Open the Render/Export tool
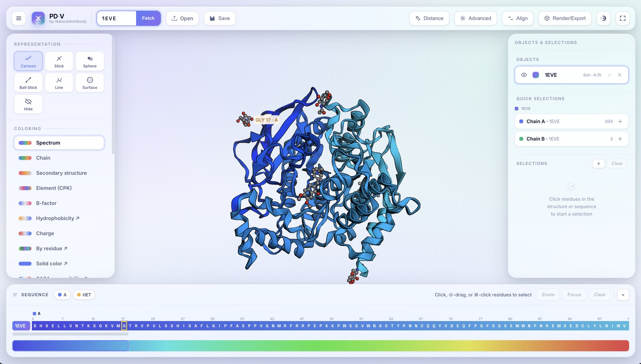This screenshot has height=364, width=641. pyautogui.click(x=565, y=18)
